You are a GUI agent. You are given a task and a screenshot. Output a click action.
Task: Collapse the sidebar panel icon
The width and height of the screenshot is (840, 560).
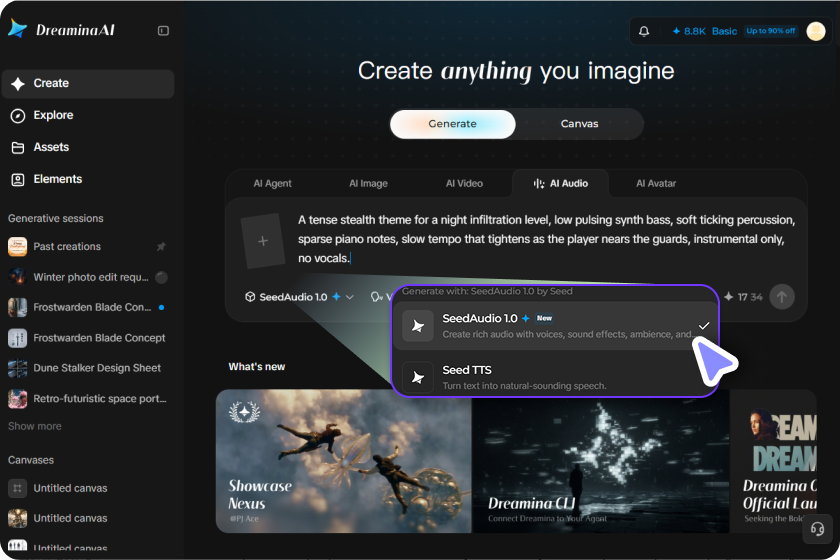(x=163, y=31)
